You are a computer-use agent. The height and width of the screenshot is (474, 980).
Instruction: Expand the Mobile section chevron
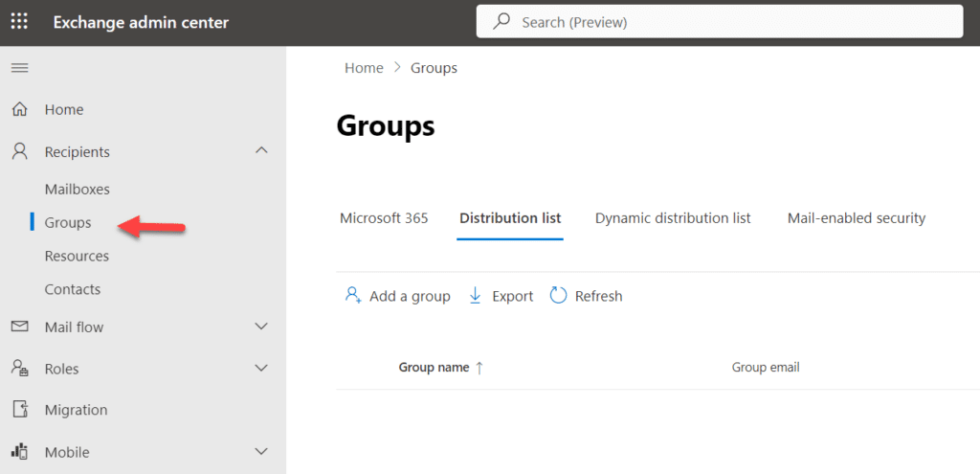click(261, 451)
